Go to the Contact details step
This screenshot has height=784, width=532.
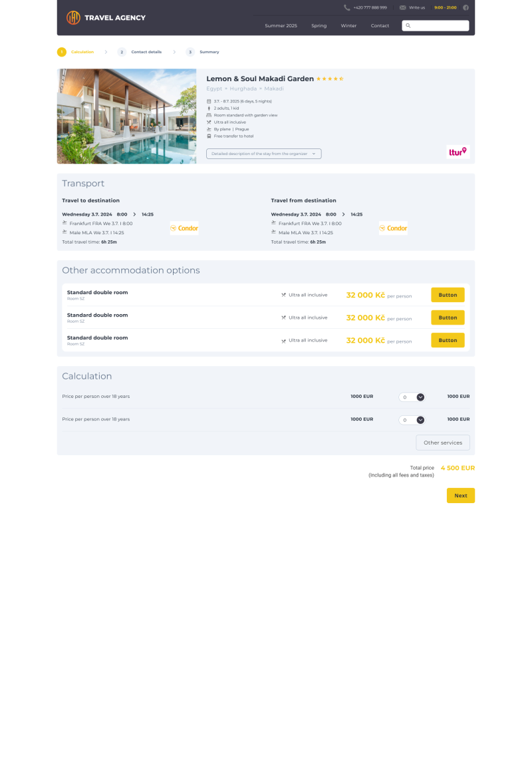coord(146,52)
